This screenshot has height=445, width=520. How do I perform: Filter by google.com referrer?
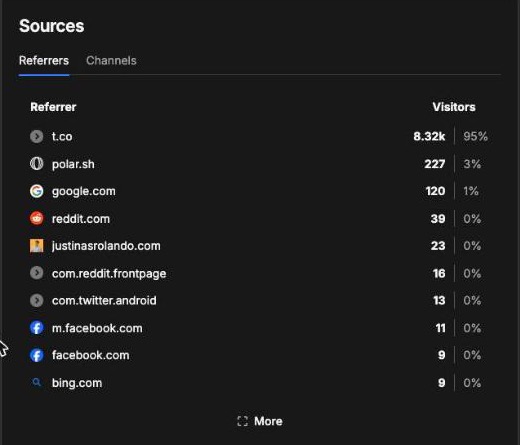84,191
